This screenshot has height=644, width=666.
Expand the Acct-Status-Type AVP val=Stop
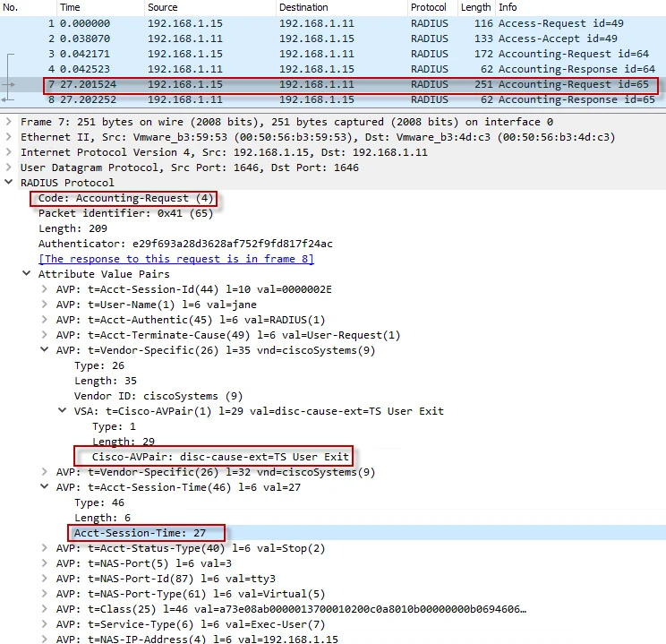tap(45, 548)
